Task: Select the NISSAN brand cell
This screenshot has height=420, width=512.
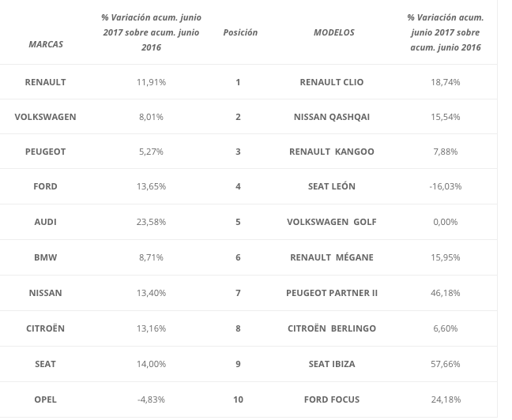Action: [45, 293]
